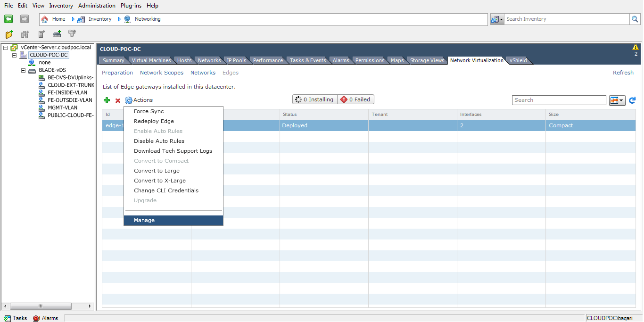Screen dimensions: 644x322
Task: Open Tasks from the status bar
Action: point(16,318)
